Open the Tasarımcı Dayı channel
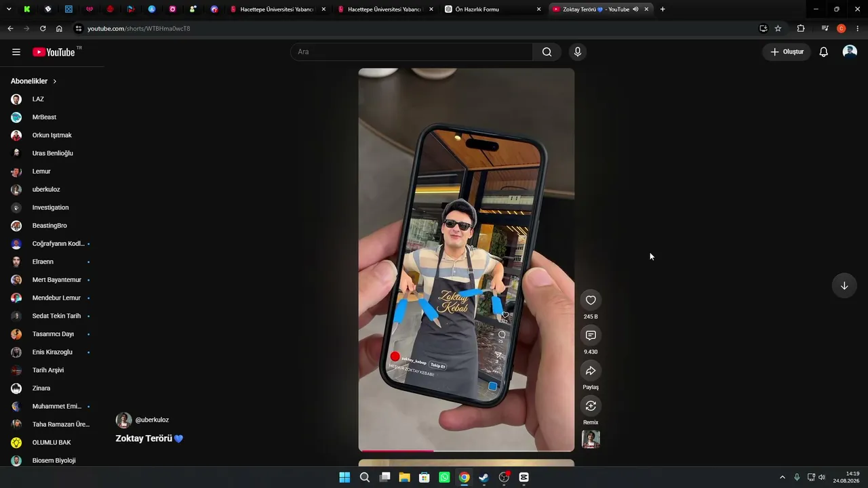The width and height of the screenshot is (868, 488). pos(52,334)
